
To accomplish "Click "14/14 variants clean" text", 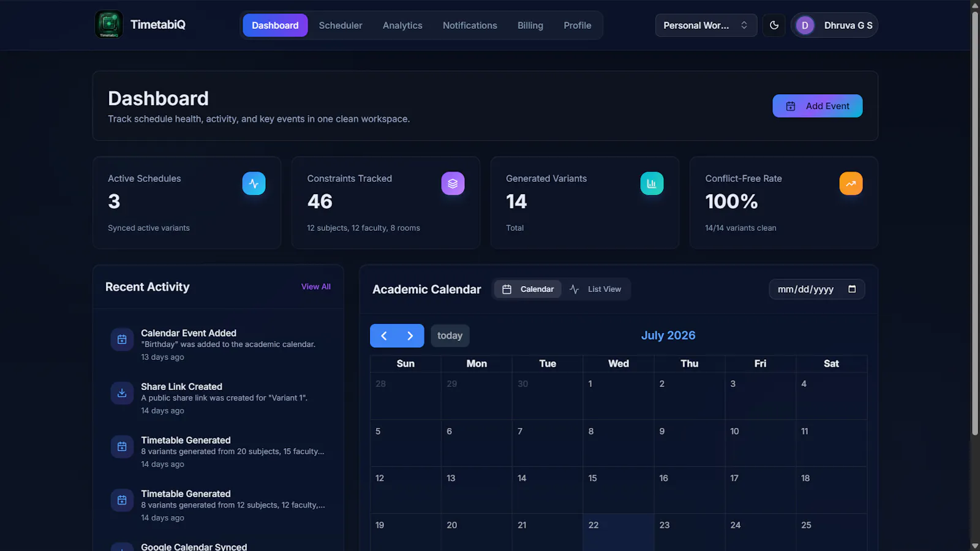I will click(x=741, y=228).
